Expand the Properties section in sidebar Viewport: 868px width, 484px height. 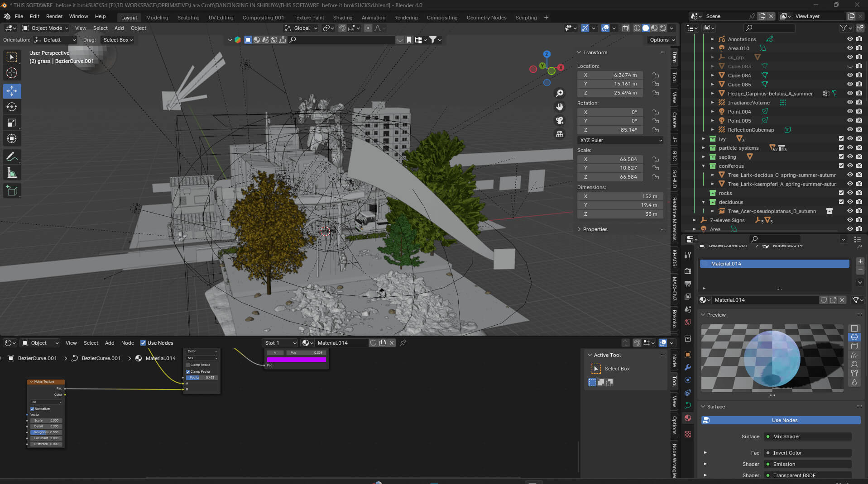click(x=595, y=229)
